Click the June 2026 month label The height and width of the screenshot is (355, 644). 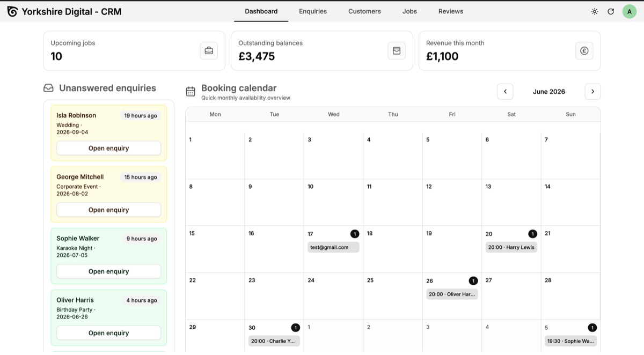click(549, 92)
